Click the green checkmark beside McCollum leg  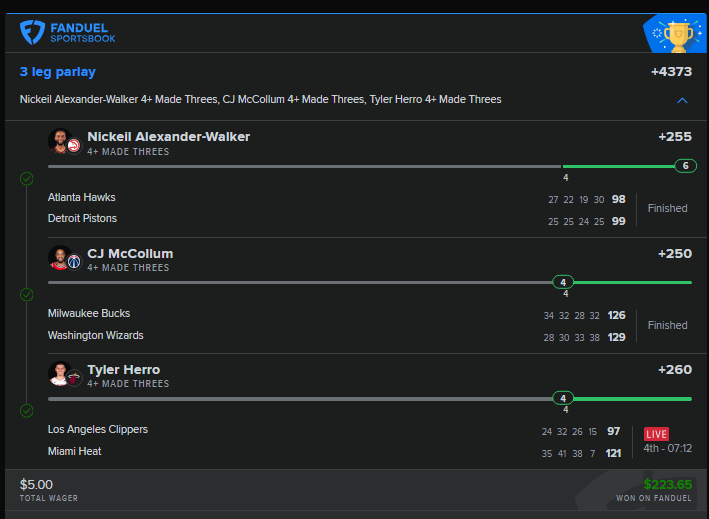(x=27, y=295)
